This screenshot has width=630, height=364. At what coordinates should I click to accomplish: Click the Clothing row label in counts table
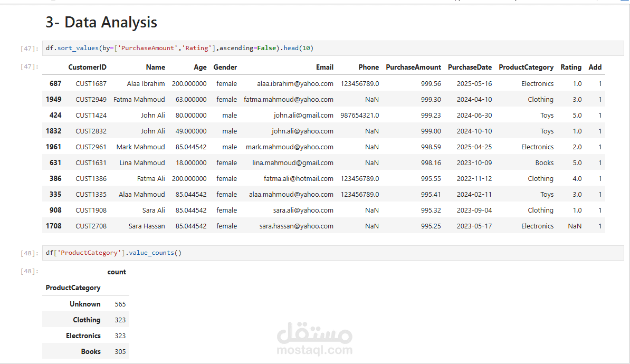tap(87, 320)
